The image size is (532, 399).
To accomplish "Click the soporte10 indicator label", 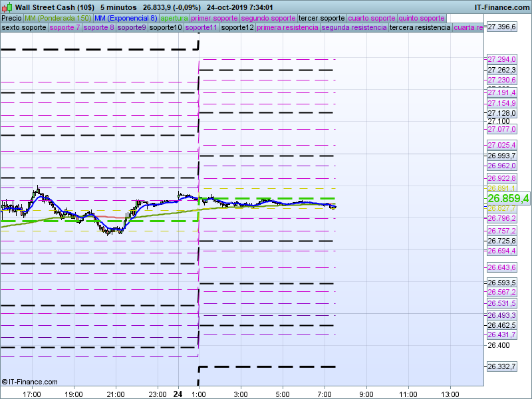I will click(166, 28).
